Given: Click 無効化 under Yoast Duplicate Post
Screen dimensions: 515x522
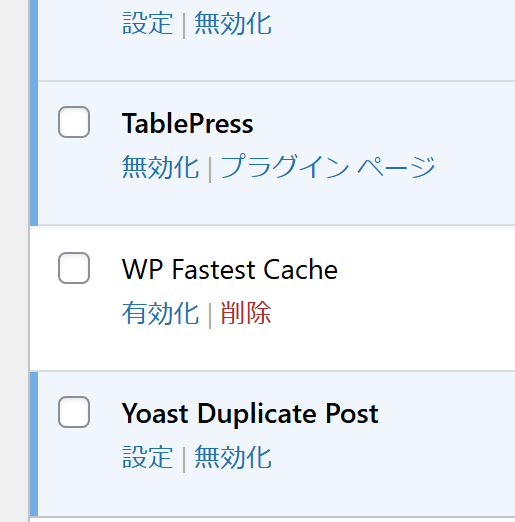Looking at the screenshot, I should [x=233, y=457].
